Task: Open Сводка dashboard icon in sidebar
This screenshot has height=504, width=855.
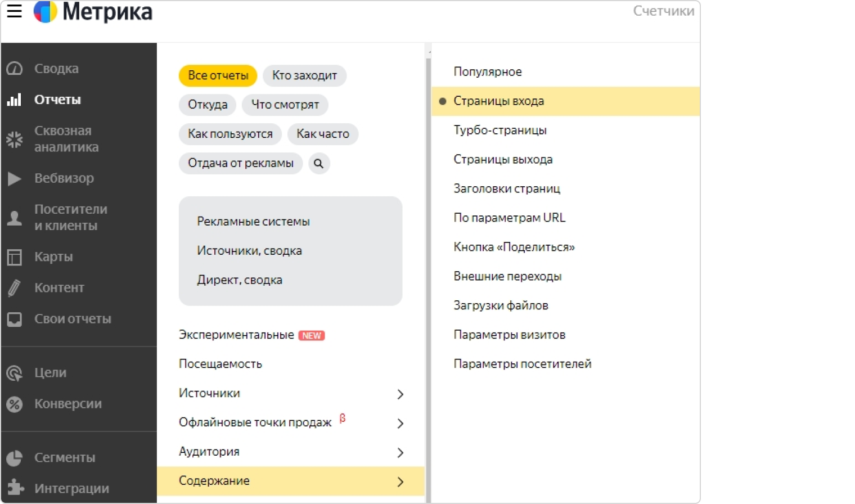Action: pos(15,69)
